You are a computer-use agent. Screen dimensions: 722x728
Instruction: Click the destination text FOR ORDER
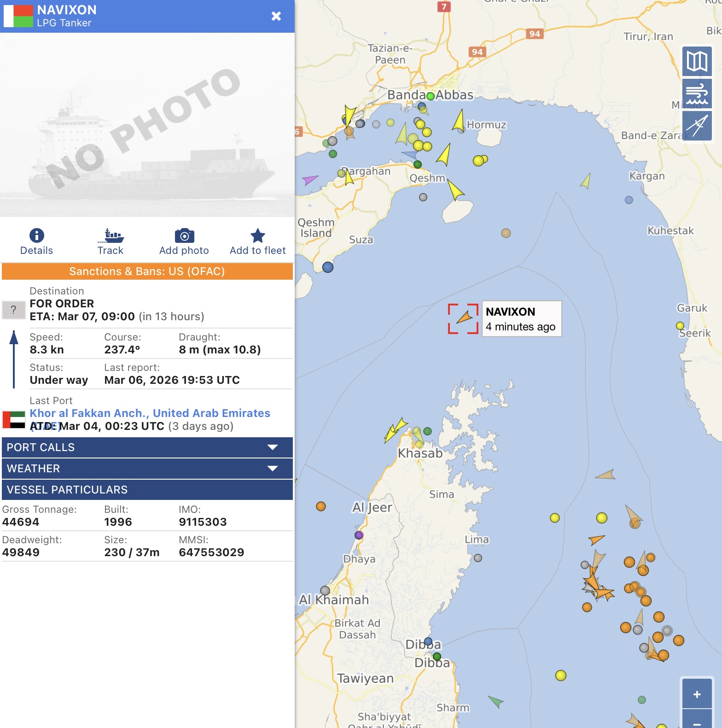(62, 304)
